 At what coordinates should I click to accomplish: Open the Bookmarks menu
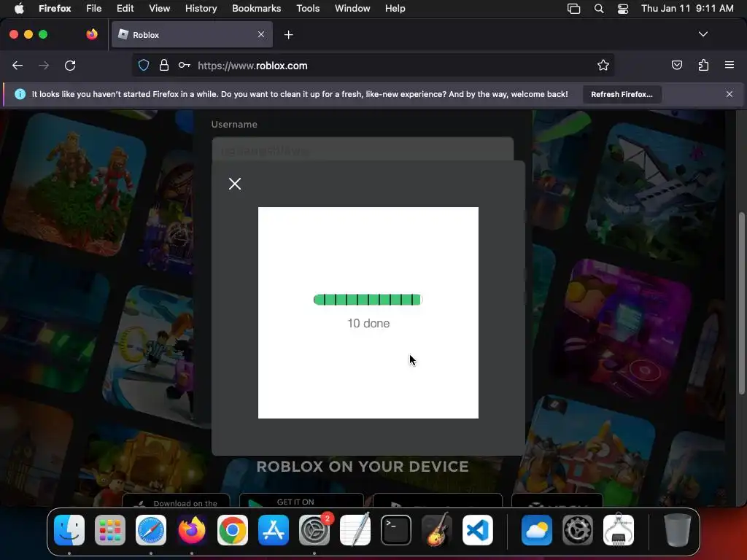[x=256, y=8]
